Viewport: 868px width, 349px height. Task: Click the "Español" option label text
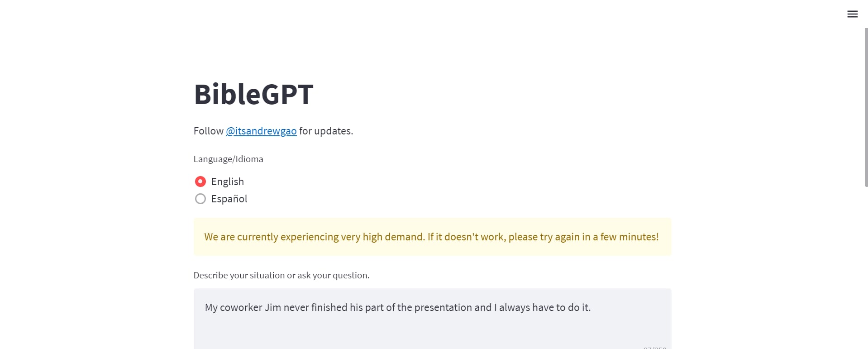[x=229, y=199]
